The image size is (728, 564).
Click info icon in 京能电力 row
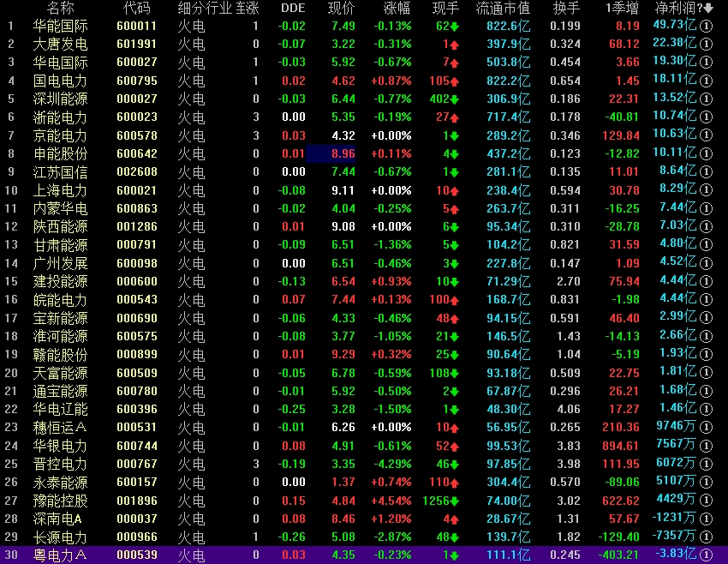pos(706,135)
